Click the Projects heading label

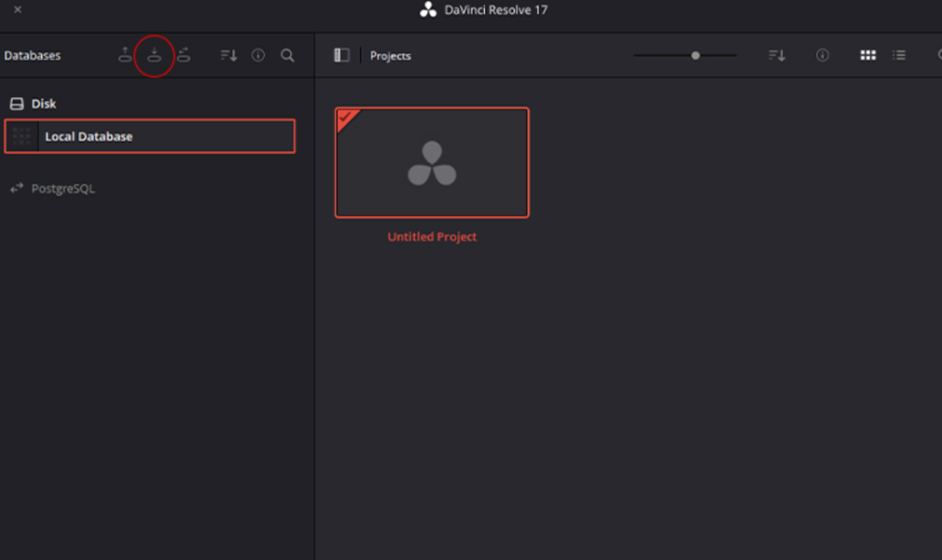tap(390, 56)
